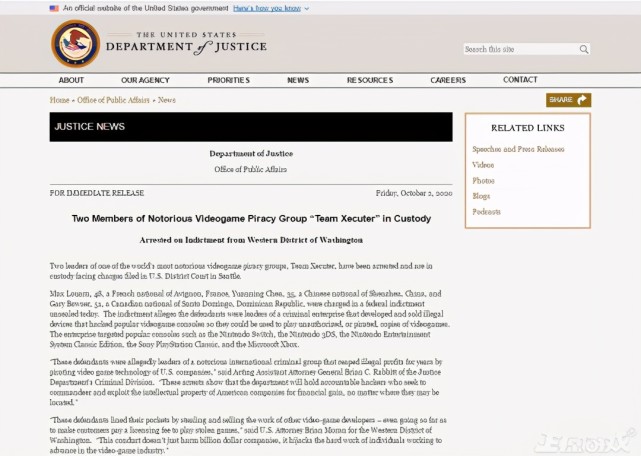Open the OUR AGENCY menu
641x456 pixels.
point(145,80)
